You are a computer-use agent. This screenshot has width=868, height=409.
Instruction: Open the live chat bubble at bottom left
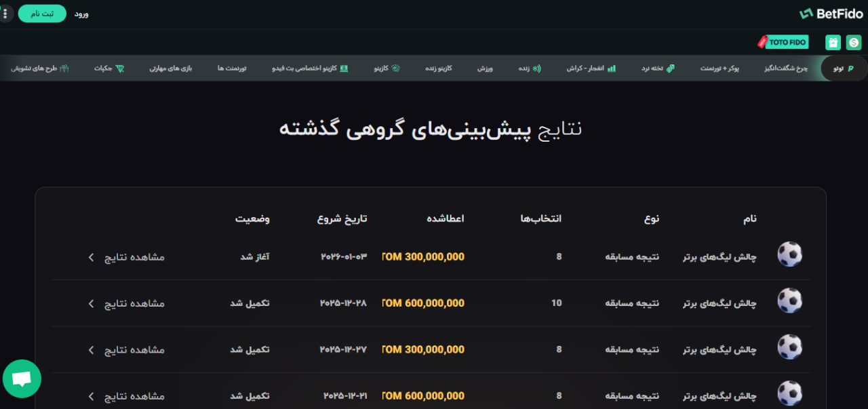pyautogui.click(x=22, y=378)
